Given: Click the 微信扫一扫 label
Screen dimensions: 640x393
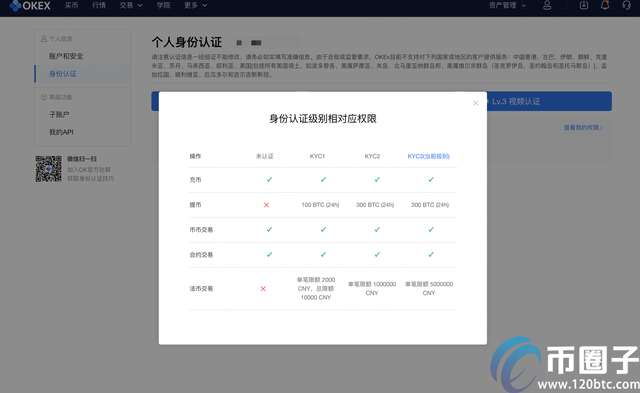Looking at the screenshot, I should tap(82, 159).
